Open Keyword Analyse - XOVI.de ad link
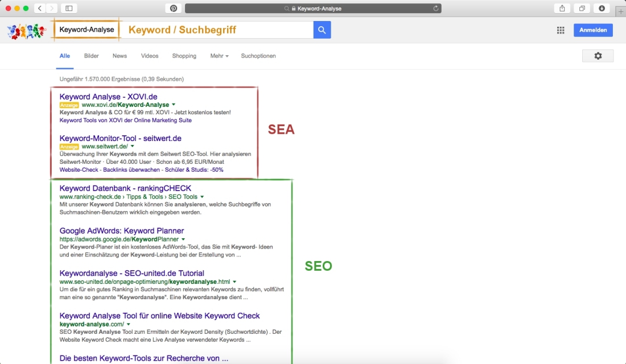The width and height of the screenshot is (626, 364). 108,97
